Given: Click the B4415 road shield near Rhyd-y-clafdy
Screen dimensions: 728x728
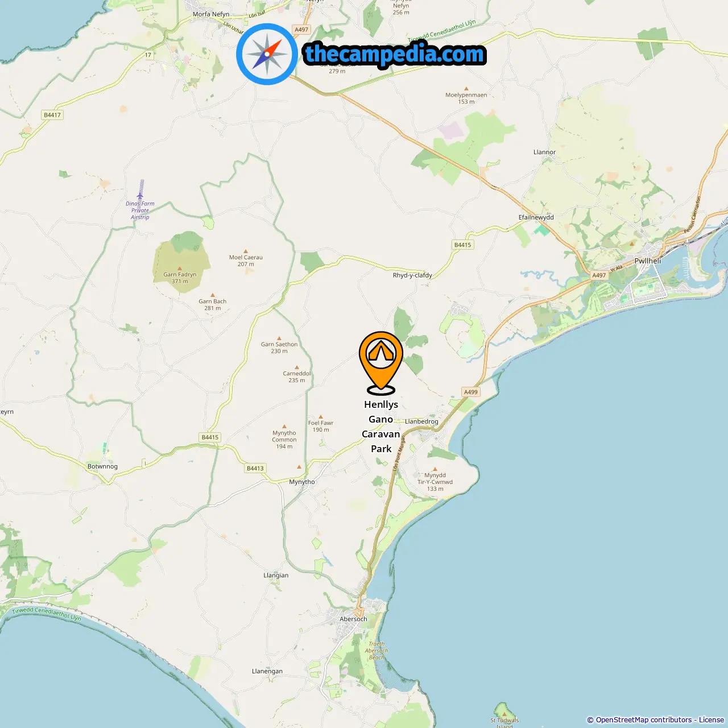Looking at the screenshot, I should [462, 245].
